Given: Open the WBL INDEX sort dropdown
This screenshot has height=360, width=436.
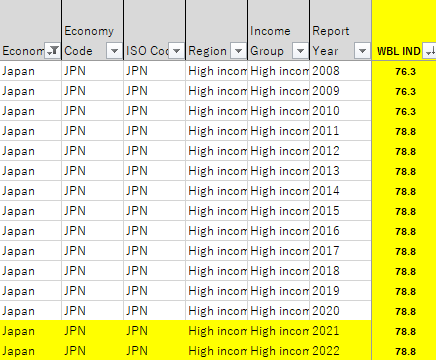Looking at the screenshot, I should coord(430,51).
